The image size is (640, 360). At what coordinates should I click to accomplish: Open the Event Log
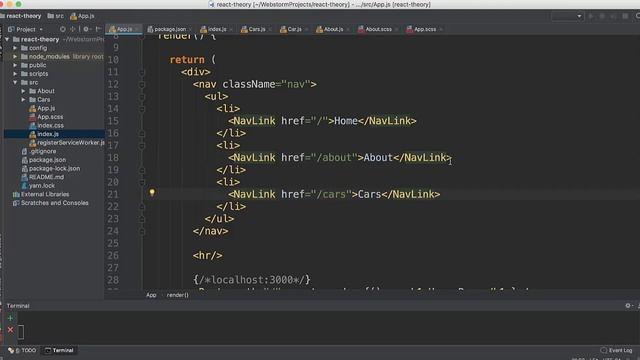[x=616, y=350]
